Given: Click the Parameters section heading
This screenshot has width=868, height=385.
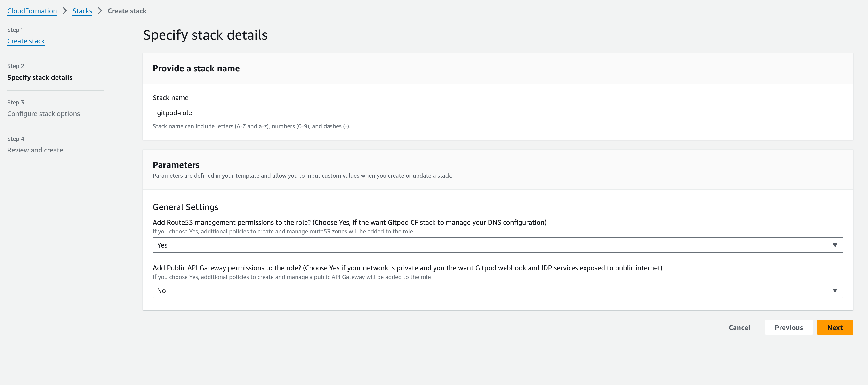Looking at the screenshot, I should [176, 165].
